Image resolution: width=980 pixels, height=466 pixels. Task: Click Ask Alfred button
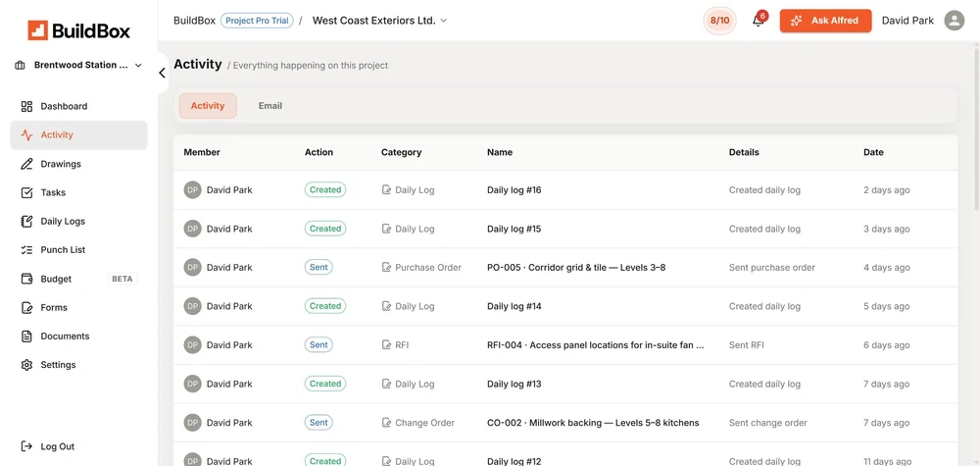click(x=825, y=21)
